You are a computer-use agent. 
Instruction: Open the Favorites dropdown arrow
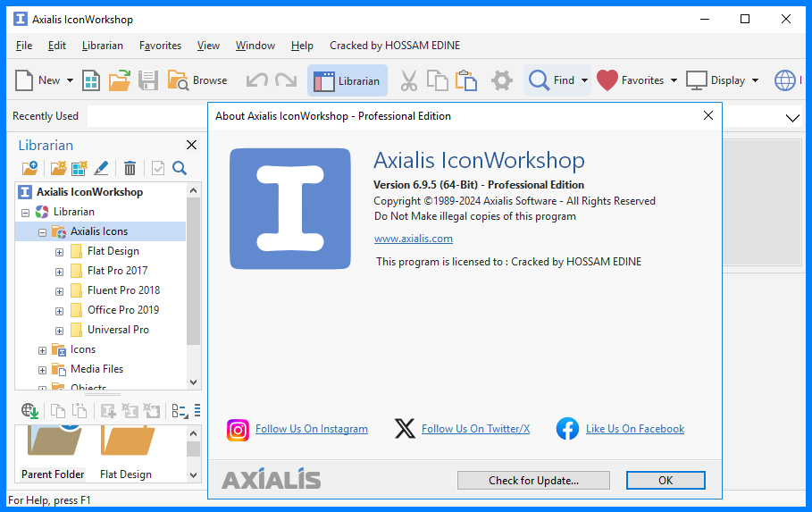point(674,80)
